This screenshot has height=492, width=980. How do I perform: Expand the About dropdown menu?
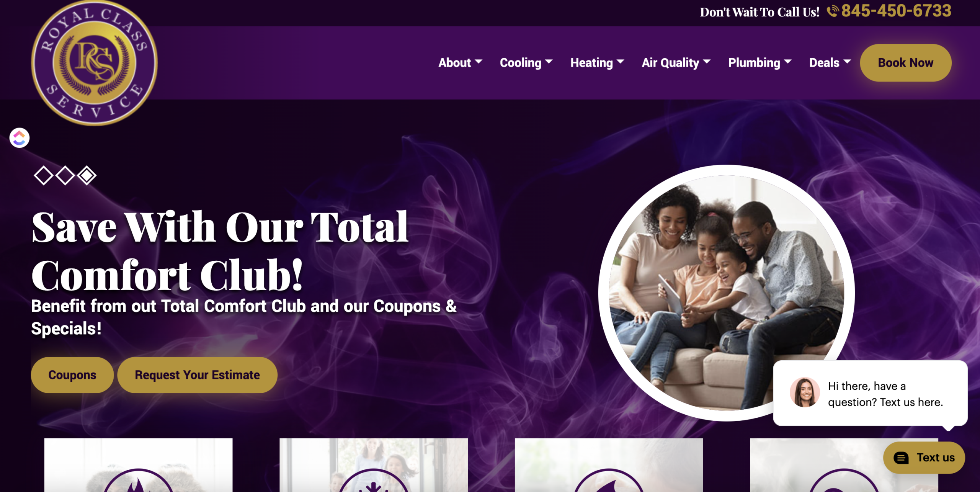460,62
